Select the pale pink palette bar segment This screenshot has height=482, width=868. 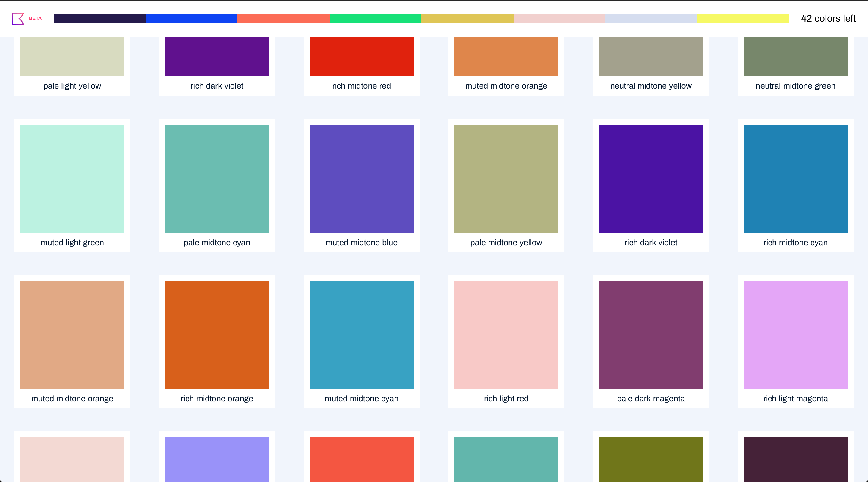point(559,19)
